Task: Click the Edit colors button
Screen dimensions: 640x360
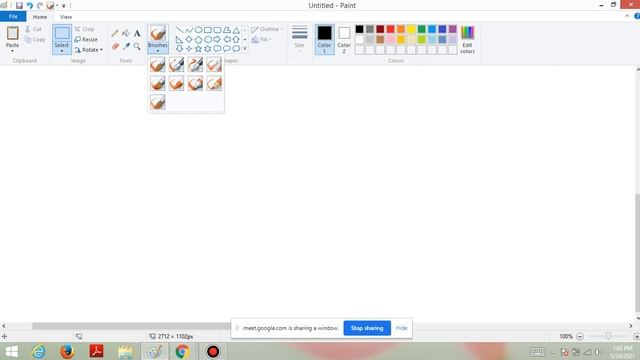Action: [x=467, y=40]
